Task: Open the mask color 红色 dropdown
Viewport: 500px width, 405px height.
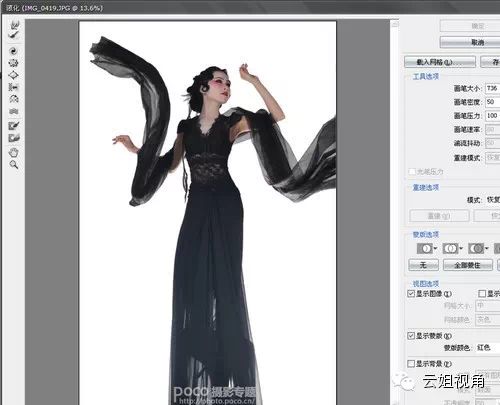Action: [488, 347]
